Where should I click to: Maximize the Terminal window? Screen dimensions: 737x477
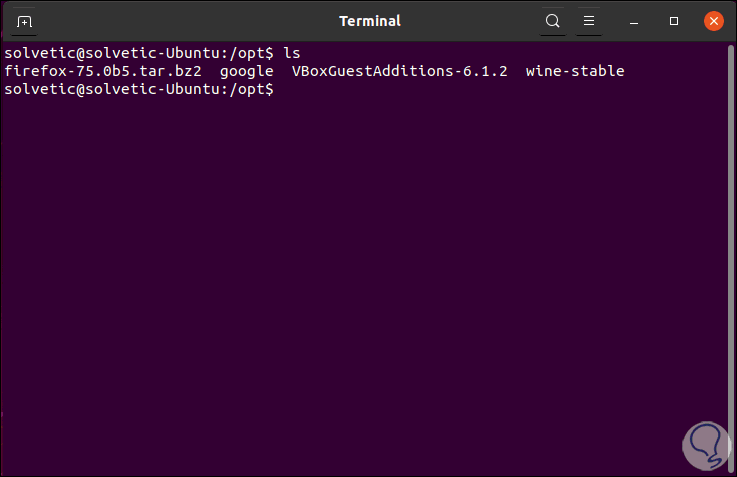[x=674, y=21]
